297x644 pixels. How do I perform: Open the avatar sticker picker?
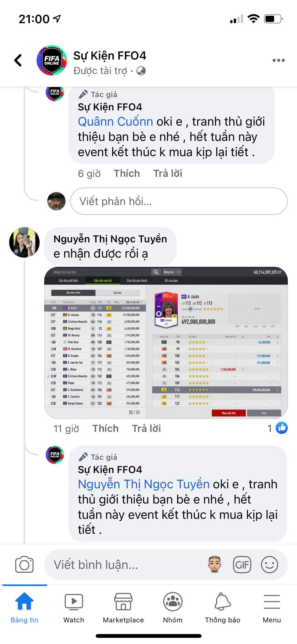215,564
